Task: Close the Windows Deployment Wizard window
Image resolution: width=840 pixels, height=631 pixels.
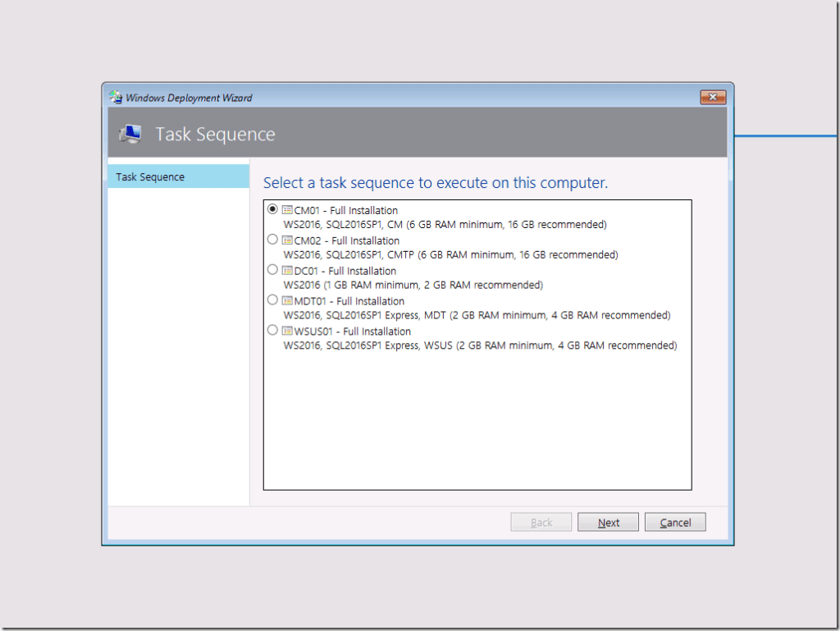Action: tap(713, 97)
